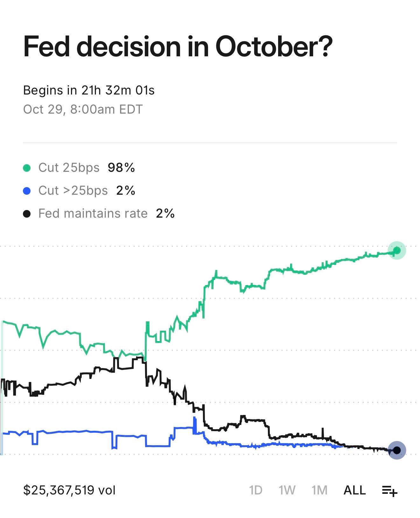Click the blue Cut >25bps legend dot
This screenshot has height=518, width=420.
pyautogui.click(x=27, y=191)
